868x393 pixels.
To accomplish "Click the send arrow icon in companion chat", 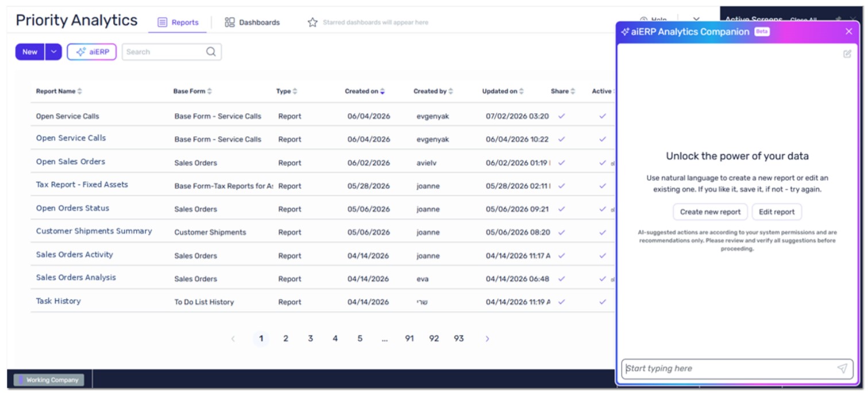I will 842,368.
